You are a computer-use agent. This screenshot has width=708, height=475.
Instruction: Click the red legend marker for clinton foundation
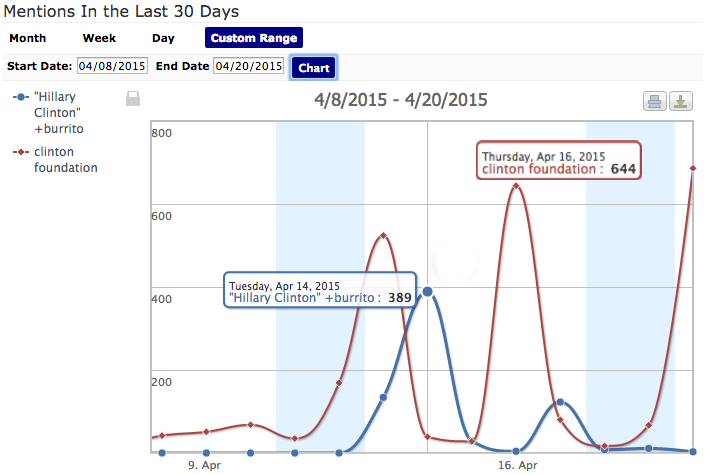pyautogui.click(x=20, y=153)
